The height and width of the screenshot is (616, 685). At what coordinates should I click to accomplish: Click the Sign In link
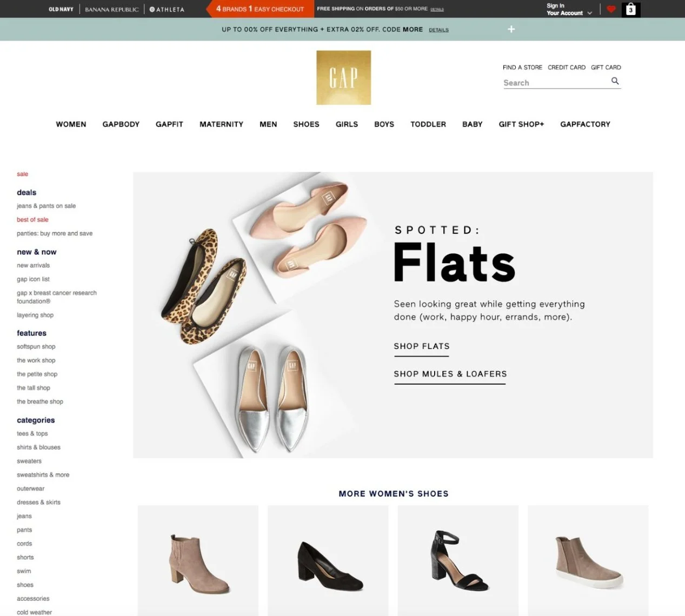pyautogui.click(x=555, y=6)
